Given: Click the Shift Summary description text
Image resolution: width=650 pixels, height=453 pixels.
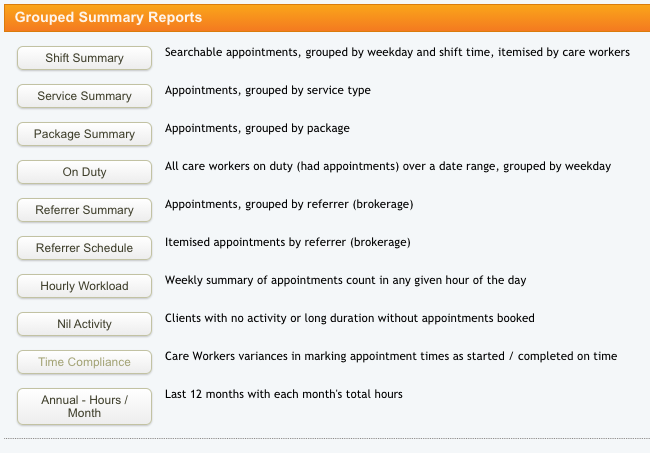Looking at the screenshot, I should 397,52.
